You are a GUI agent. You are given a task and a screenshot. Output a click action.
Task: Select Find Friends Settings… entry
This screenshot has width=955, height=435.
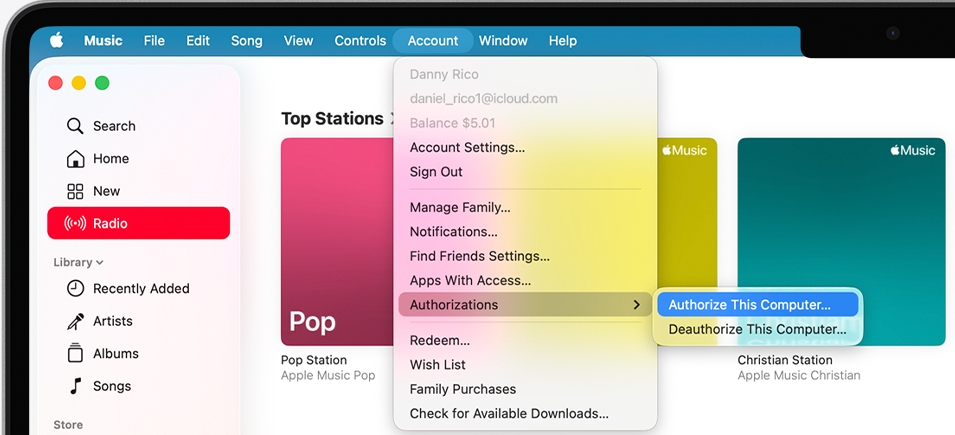tap(525, 256)
